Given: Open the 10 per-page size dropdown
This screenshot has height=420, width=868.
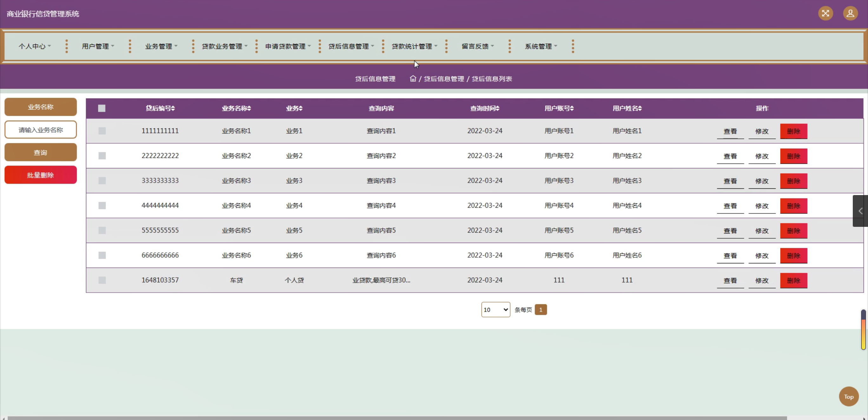Looking at the screenshot, I should (x=495, y=310).
